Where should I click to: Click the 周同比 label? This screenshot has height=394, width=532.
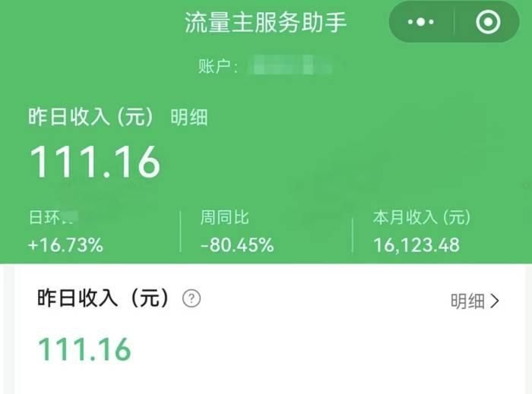(x=224, y=217)
